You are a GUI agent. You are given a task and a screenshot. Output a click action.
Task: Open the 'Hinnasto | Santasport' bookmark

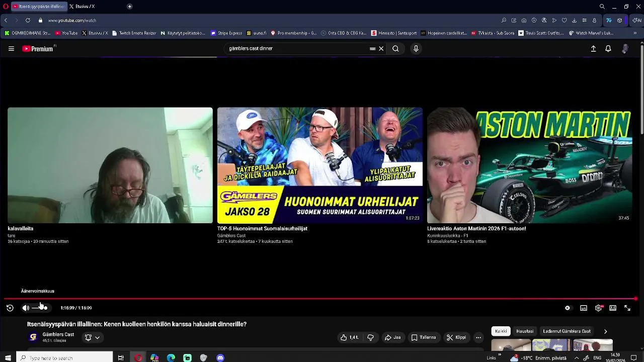[394, 33]
